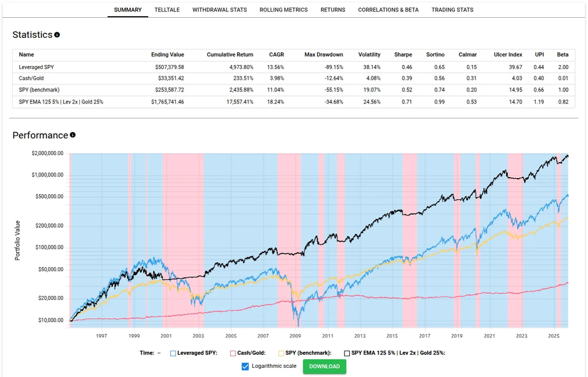
Task: Sort by Max Drawdown column header
Action: click(324, 55)
